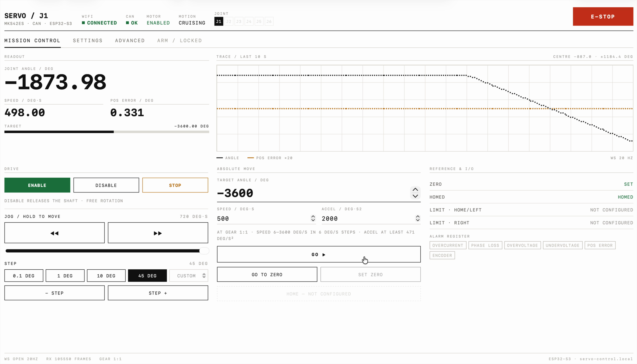The height and width of the screenshot is (364, 637).
Task: Click the pos error readout 0.331
Action: [x=127, y=112]
